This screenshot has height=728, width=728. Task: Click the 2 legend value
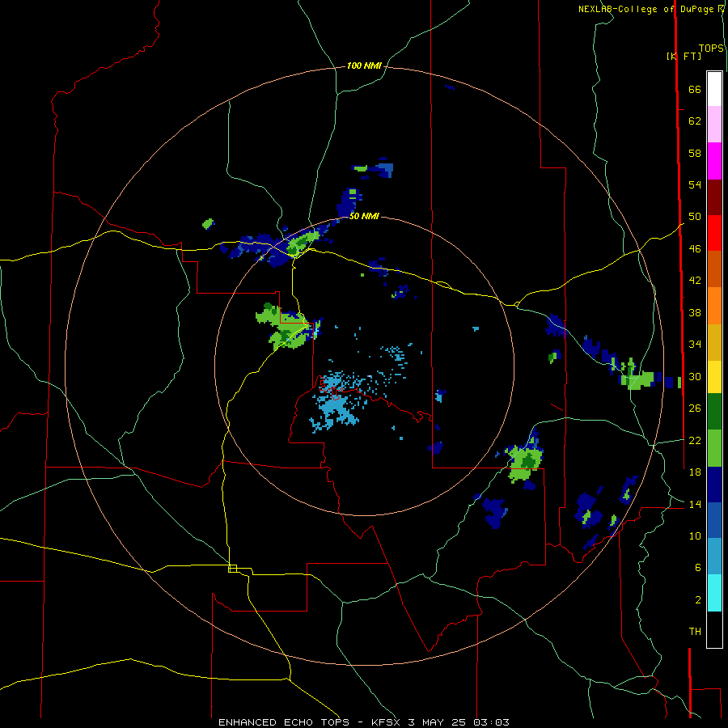[x=698, y=600]
